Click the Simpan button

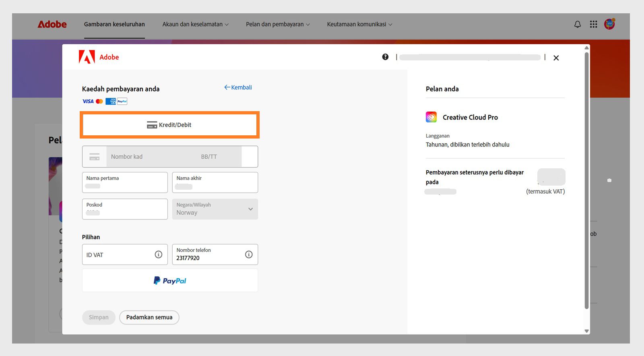pyautogui.click(x=99, y=317)
